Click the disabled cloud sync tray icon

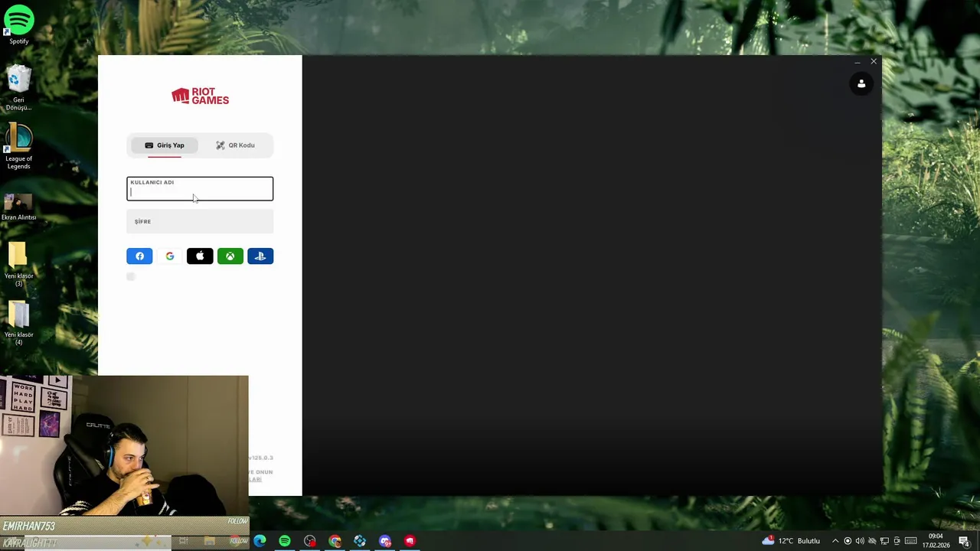[x=872, y=541]
